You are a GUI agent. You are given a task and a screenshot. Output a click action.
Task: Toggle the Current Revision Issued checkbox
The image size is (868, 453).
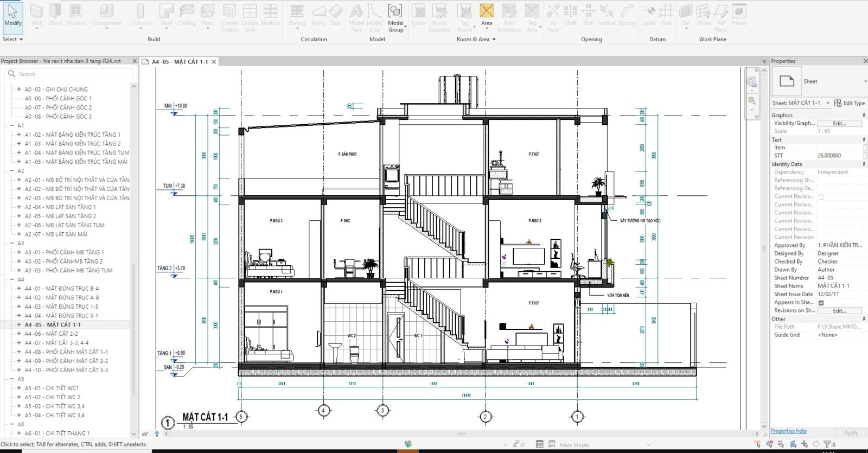tap(821, 197)
